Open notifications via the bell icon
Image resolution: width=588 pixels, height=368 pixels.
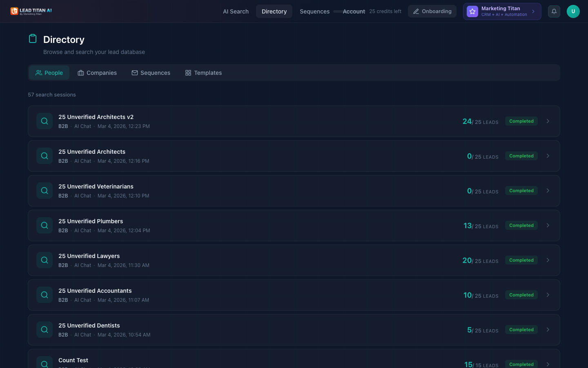click(x=554, y=11)
